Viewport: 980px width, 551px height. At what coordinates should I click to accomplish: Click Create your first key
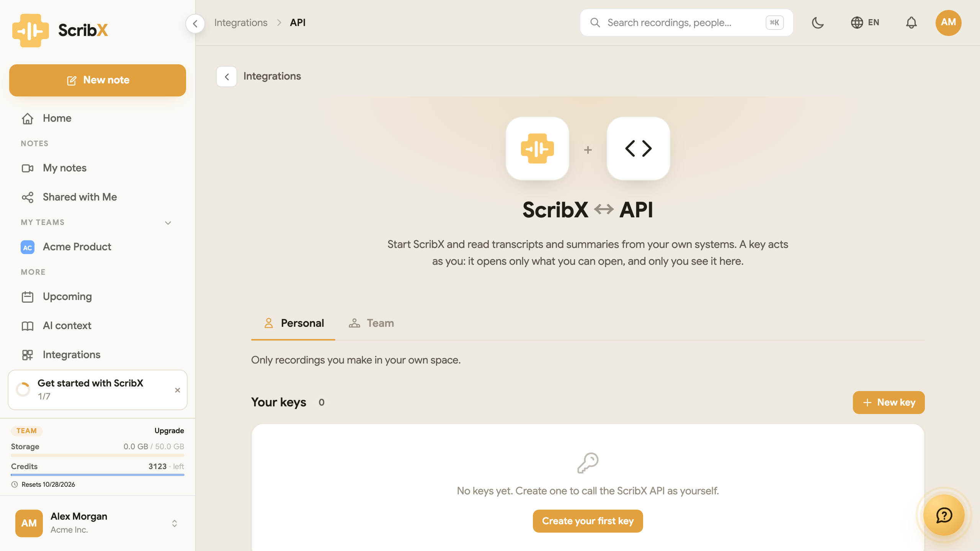coord(588,521)
